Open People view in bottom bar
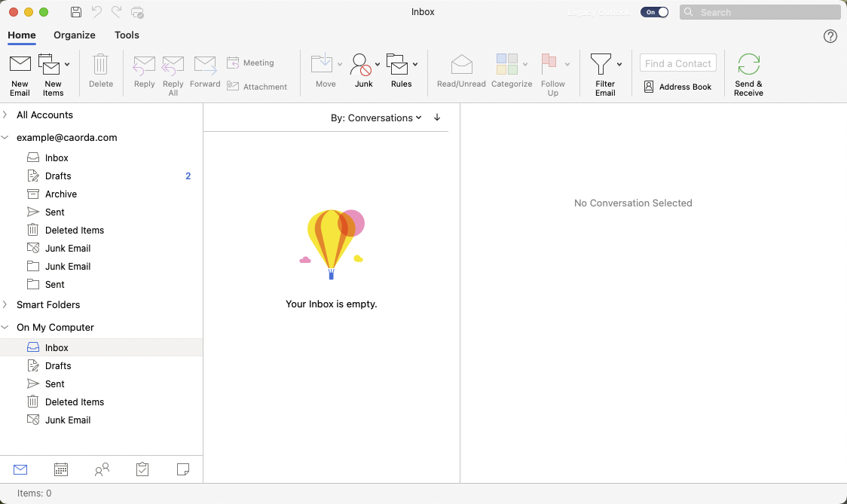The height and width of the screenshot is (504, 847). pyautogui.click(x=102, y=469)
